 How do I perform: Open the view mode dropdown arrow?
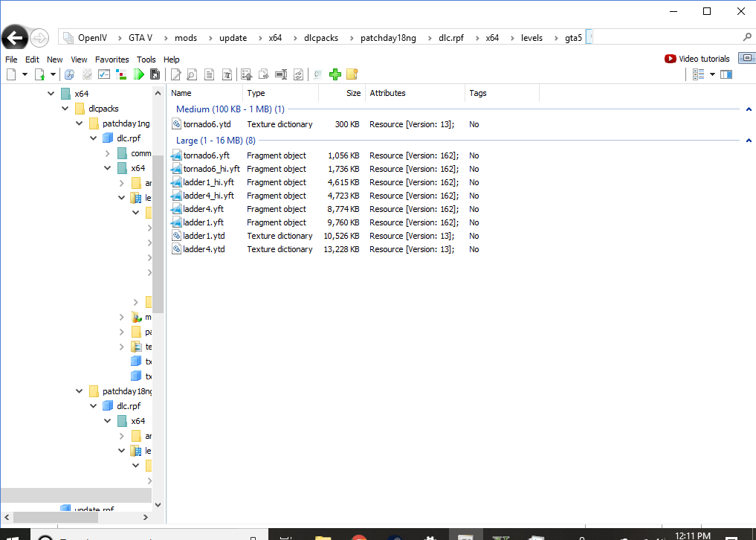[x=712, y=74]
